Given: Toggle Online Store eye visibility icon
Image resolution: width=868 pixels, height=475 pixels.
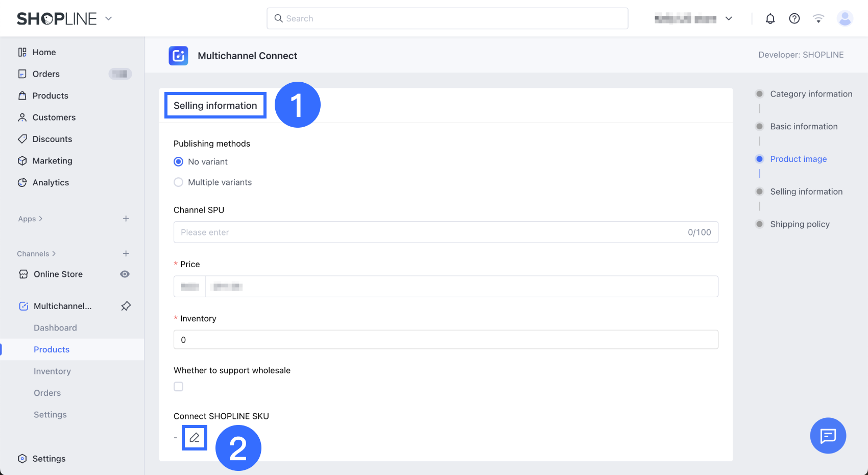Looking at the screenshot, I should pyautogui.click(x=125, y=274).
